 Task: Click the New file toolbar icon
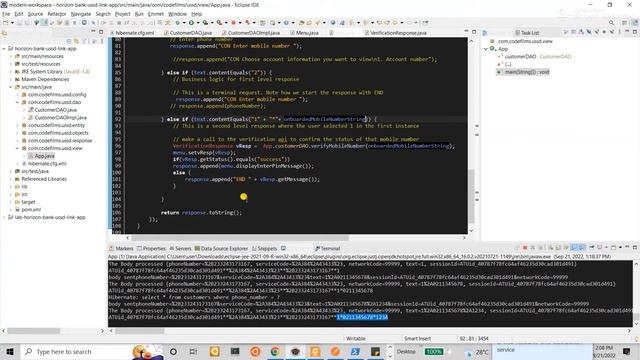[x=6, y=23]
